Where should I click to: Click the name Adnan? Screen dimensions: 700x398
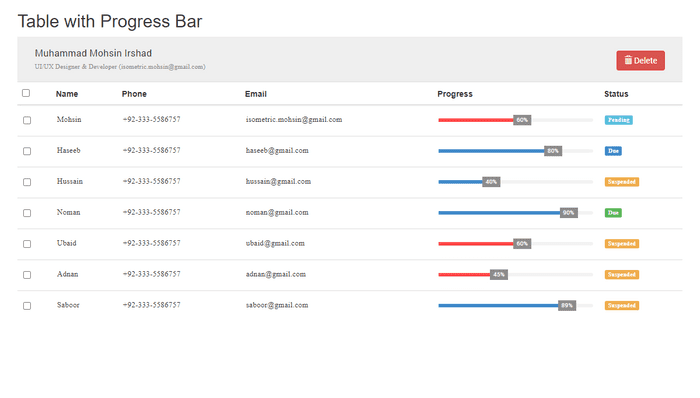click(67, 274)
